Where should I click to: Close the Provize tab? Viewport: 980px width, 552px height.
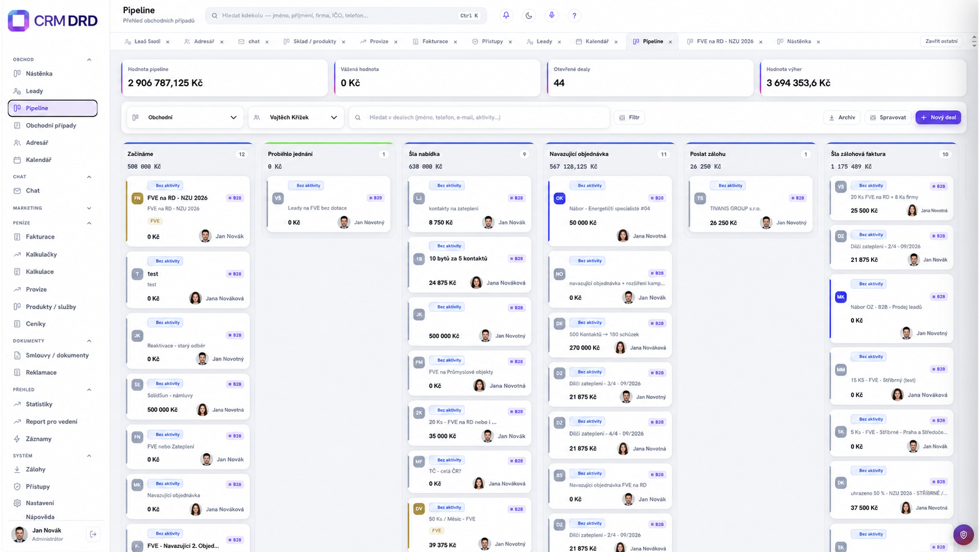click(396, 42)
